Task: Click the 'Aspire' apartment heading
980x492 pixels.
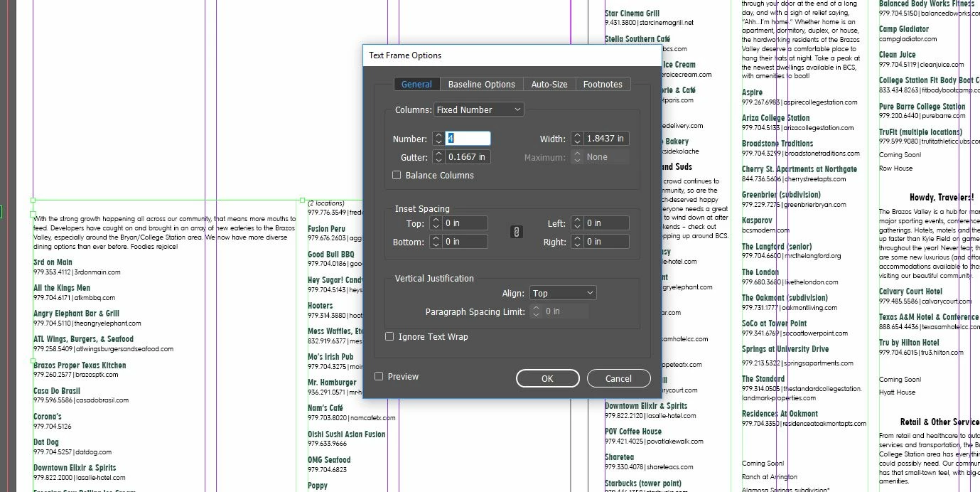Action: [x=753, y=92]
